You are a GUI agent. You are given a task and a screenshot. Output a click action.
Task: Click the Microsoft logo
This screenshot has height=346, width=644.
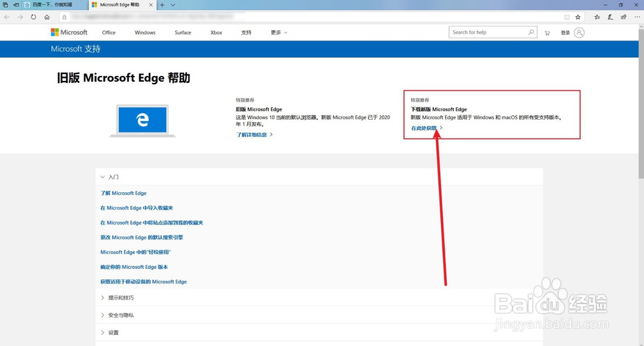point(69,32)
